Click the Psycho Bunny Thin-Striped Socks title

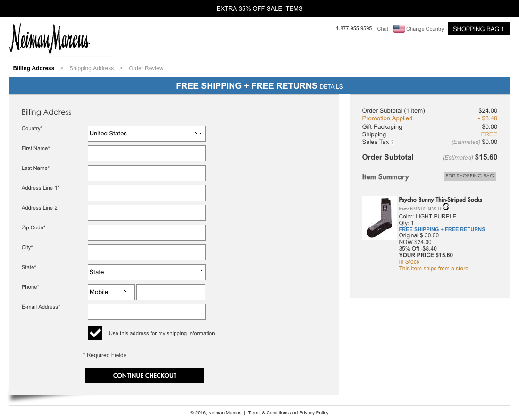(x=440, y=200)
